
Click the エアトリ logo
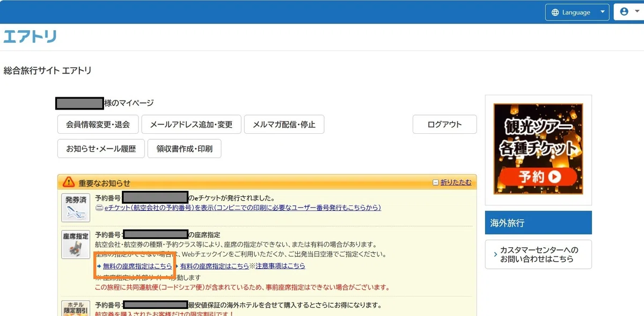coord(30,37)
